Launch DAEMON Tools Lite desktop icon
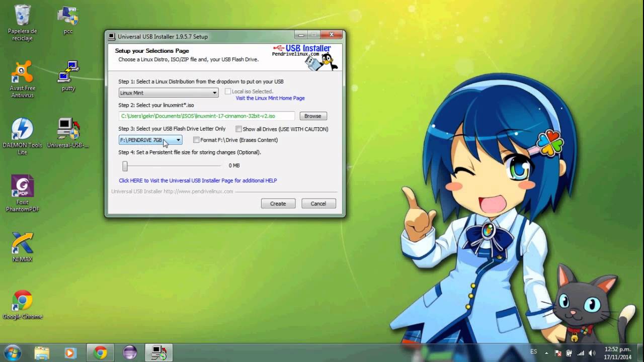The height and width of the screenshot is (362, 644). [23, 137]
